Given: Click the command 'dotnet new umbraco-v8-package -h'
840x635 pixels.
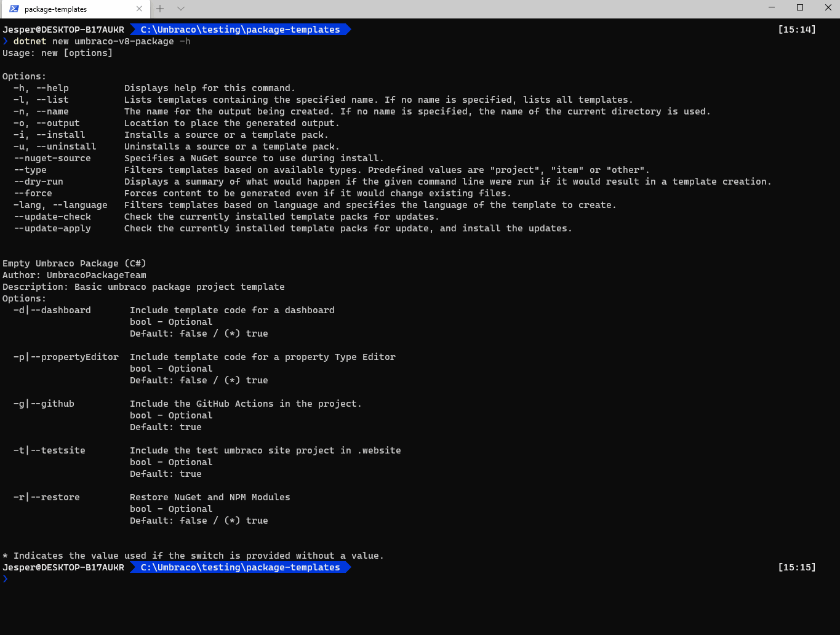Looking at the screenshot, I should click(x=102, y=41).
